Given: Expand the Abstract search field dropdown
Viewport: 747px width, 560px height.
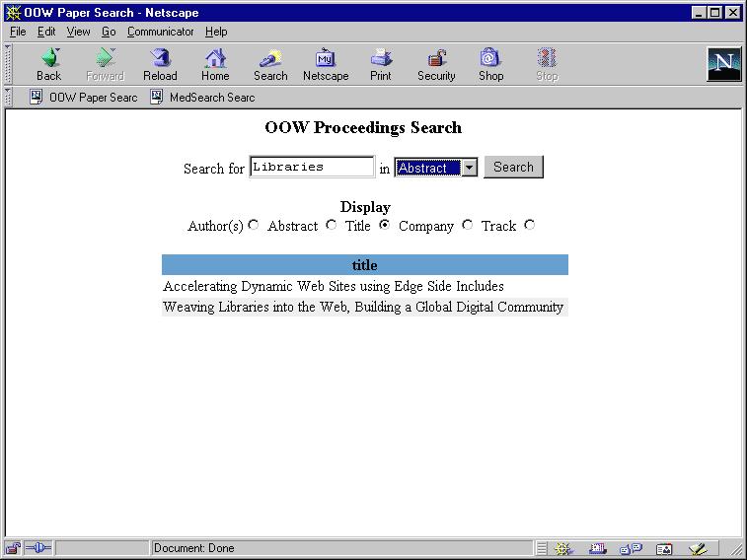Looking at the screenshot, I should [469, 168].
